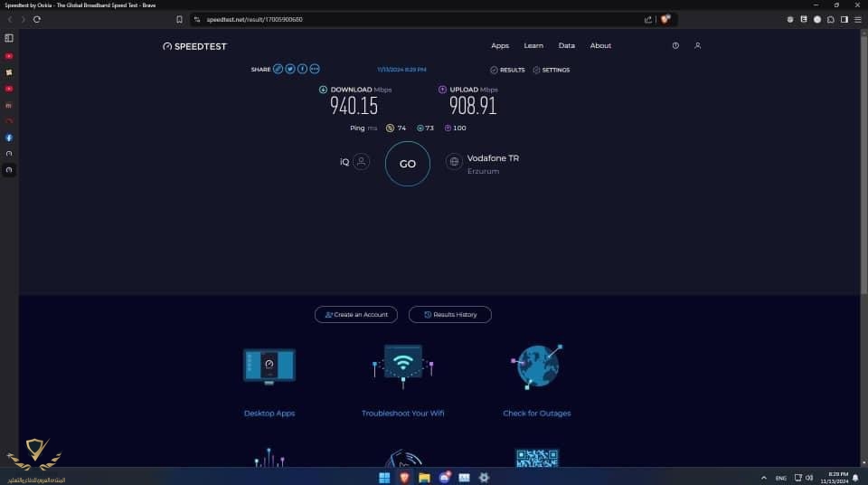
Task: Click the wifi troubleshoot illustration
Action: point(403,366)
